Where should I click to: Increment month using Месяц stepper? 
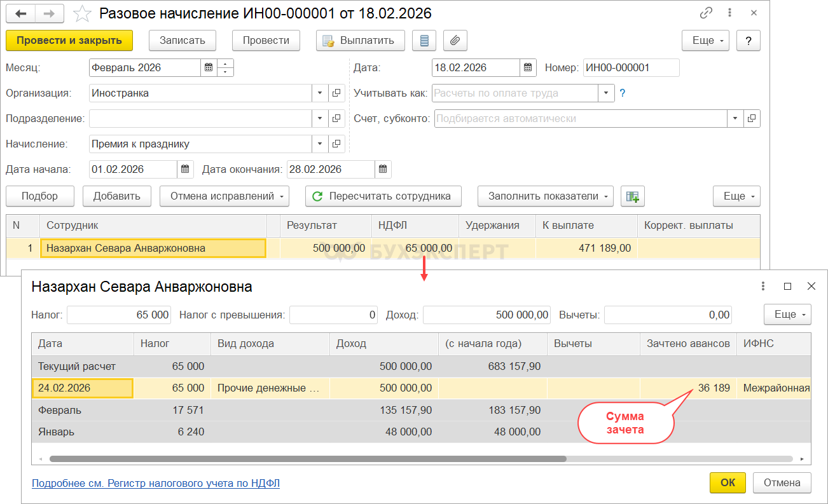click(226, 64)
